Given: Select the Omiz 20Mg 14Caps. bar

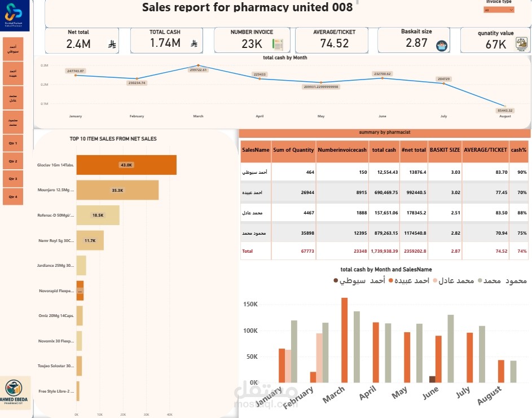Looking at the screenshot, I should click(x=80, y=315).
